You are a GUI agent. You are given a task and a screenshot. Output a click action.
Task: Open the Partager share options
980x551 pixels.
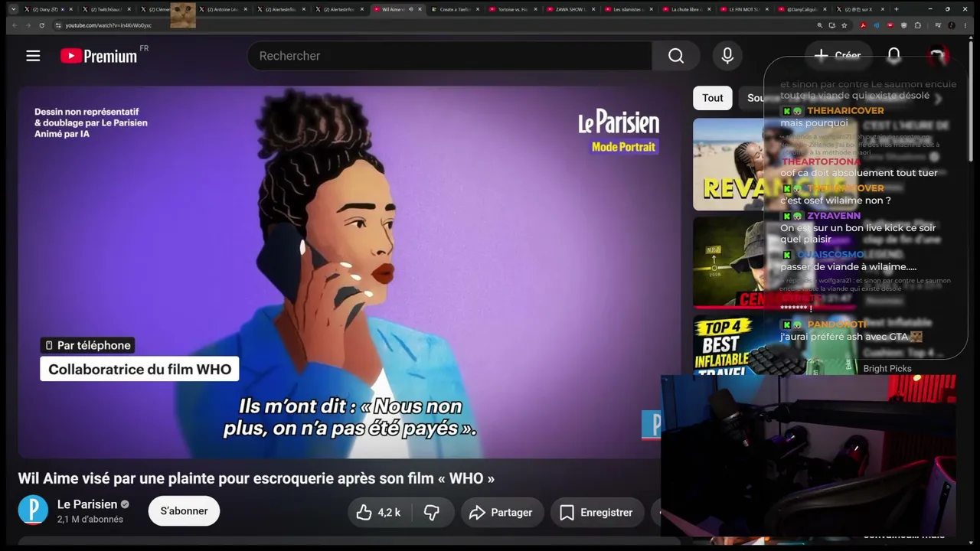point(501,513)
